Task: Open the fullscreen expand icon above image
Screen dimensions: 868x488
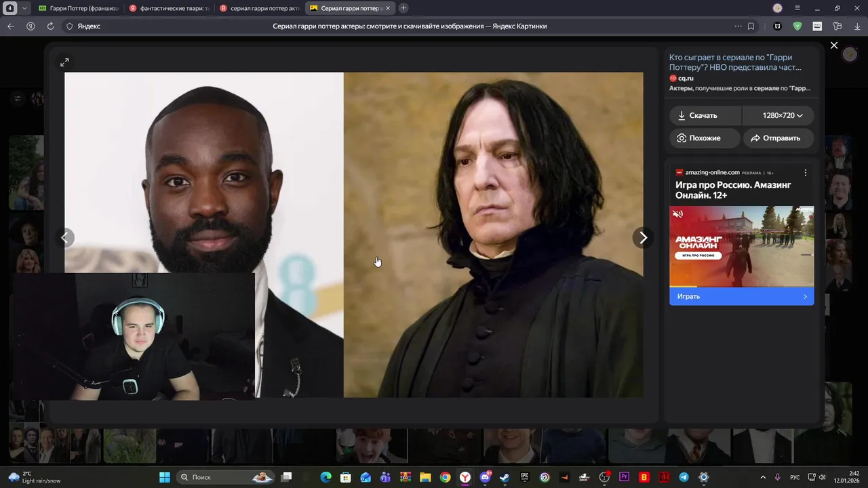Action: pos(64,62)
